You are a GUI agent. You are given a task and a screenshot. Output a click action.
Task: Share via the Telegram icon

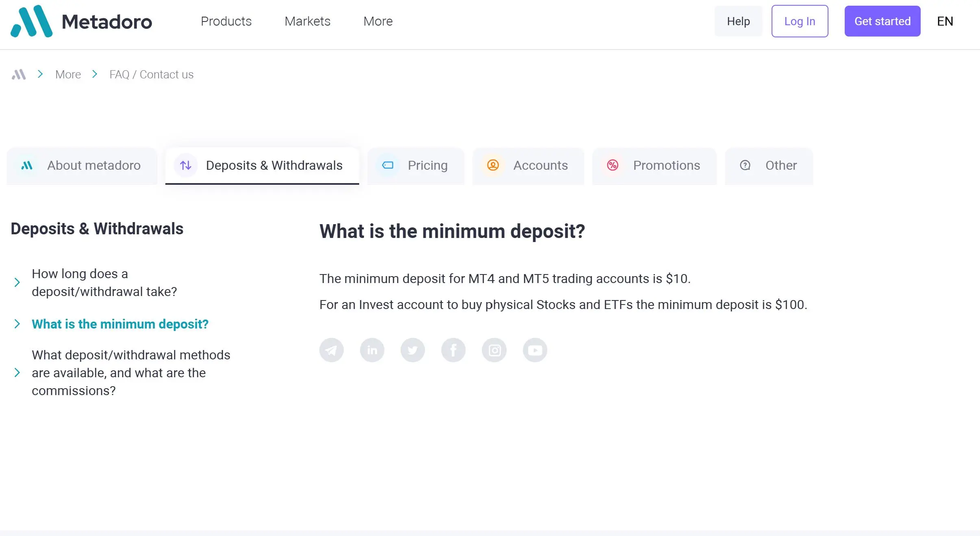click(332, 350)
